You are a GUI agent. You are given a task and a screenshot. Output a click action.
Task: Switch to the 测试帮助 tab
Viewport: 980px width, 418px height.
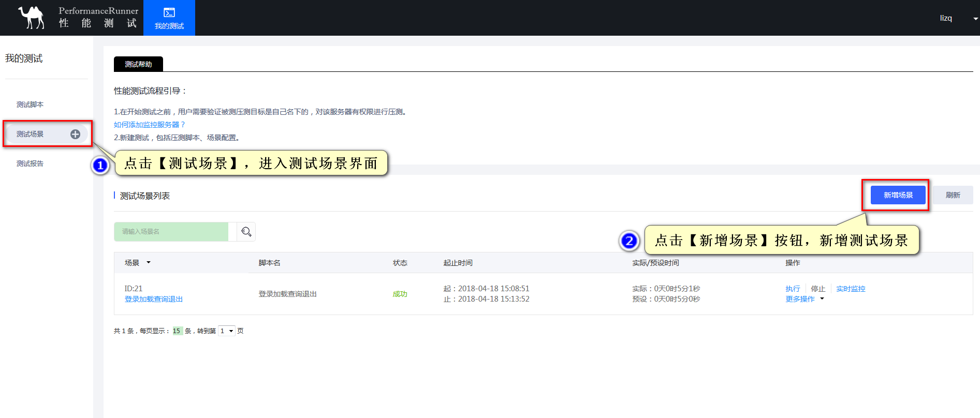click(138, 64)
